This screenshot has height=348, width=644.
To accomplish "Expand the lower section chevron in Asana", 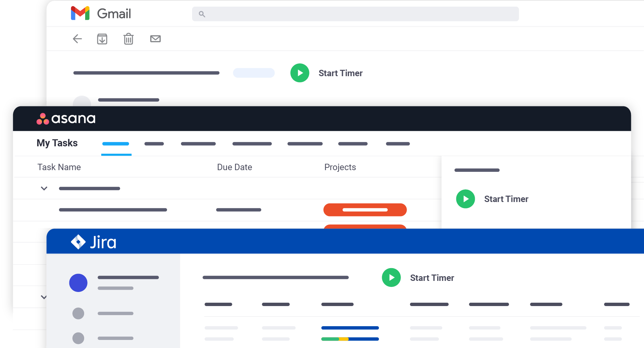I will [44, 297].
